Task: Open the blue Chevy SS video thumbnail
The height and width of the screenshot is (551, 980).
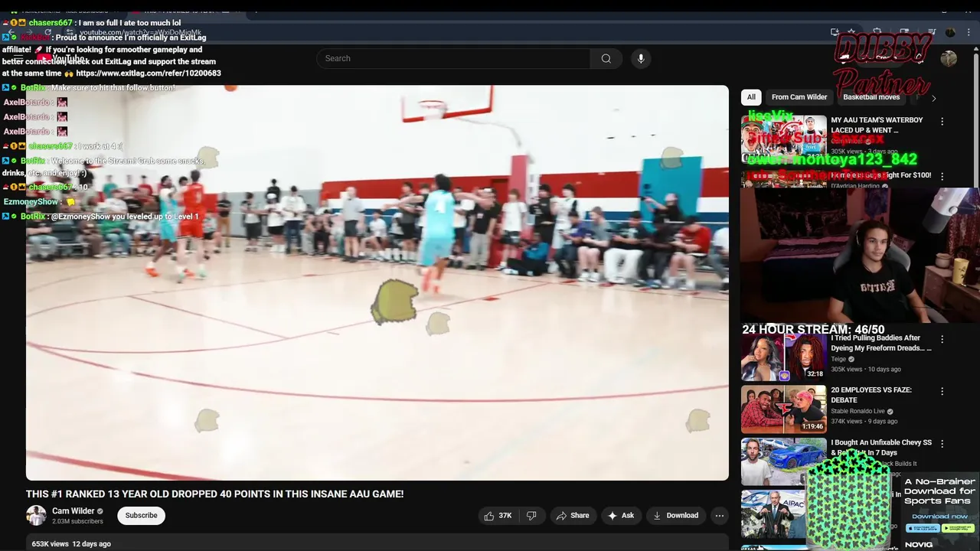Action: [x=784, y=461]
